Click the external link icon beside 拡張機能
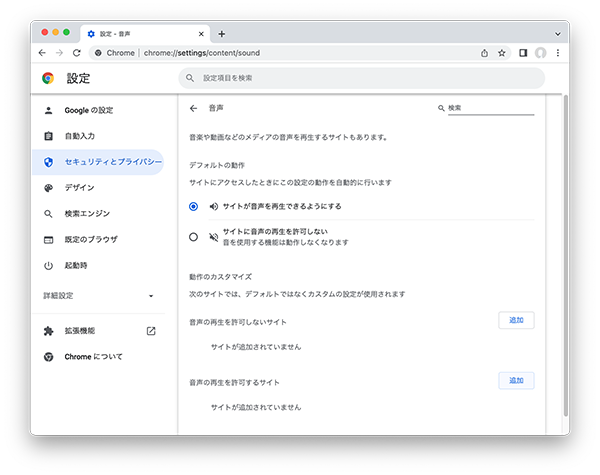Viewport: 600px width, 475px height. tap(151, 331)
